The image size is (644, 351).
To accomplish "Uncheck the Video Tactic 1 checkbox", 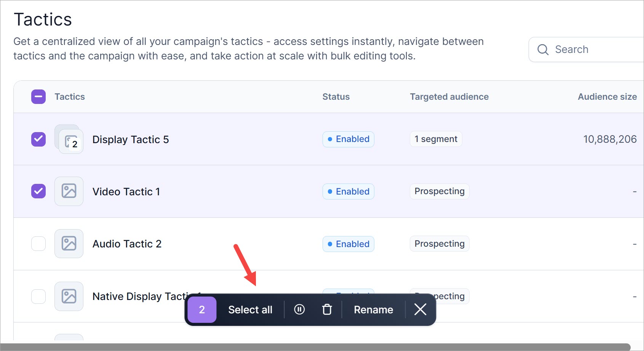I will coord(38,191).
